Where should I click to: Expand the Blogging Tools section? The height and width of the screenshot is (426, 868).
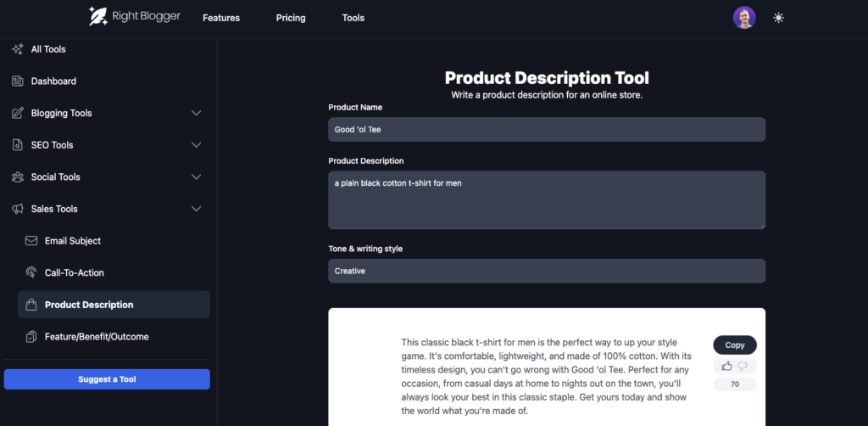pos(196,113)
